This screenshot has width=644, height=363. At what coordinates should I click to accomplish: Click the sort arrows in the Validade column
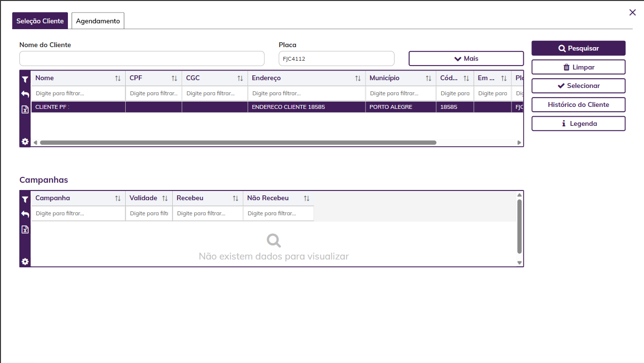(x=165, y=198)
